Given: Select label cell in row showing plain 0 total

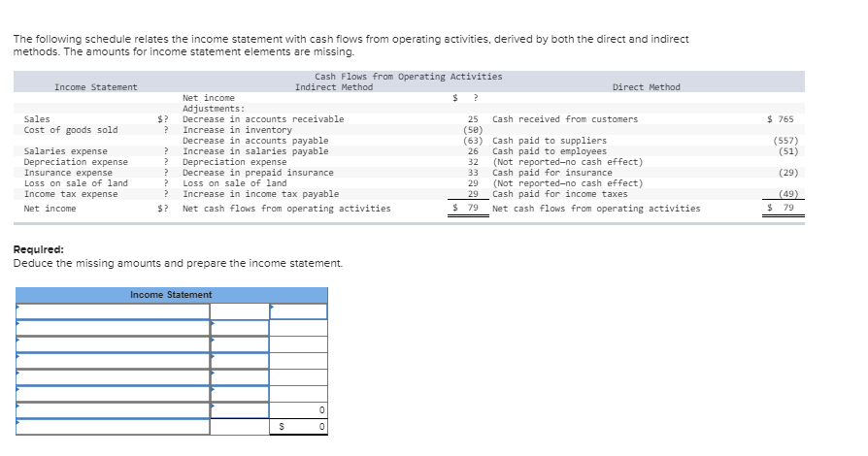Looking at the screenshot, I should 113,410.
